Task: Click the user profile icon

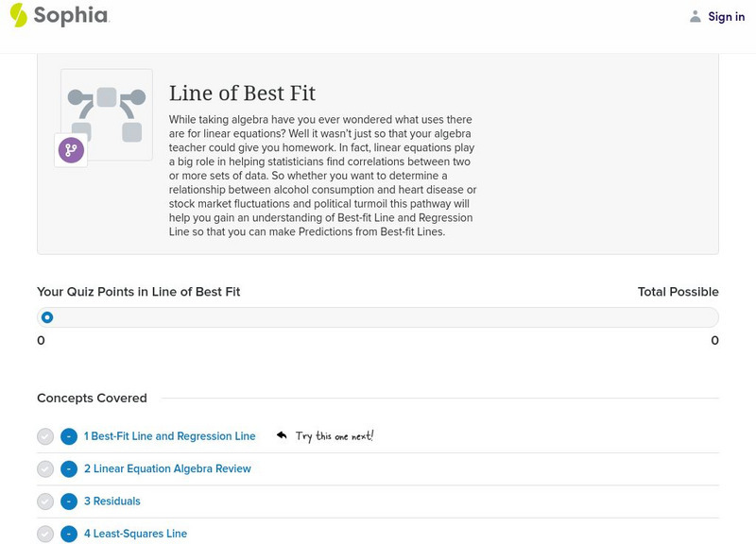Action: coord(696,16)
